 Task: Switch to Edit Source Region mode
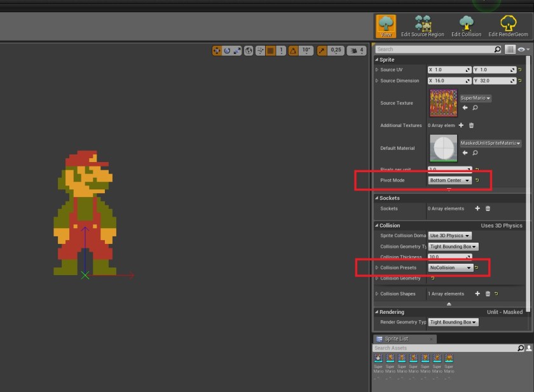(423, 24)
